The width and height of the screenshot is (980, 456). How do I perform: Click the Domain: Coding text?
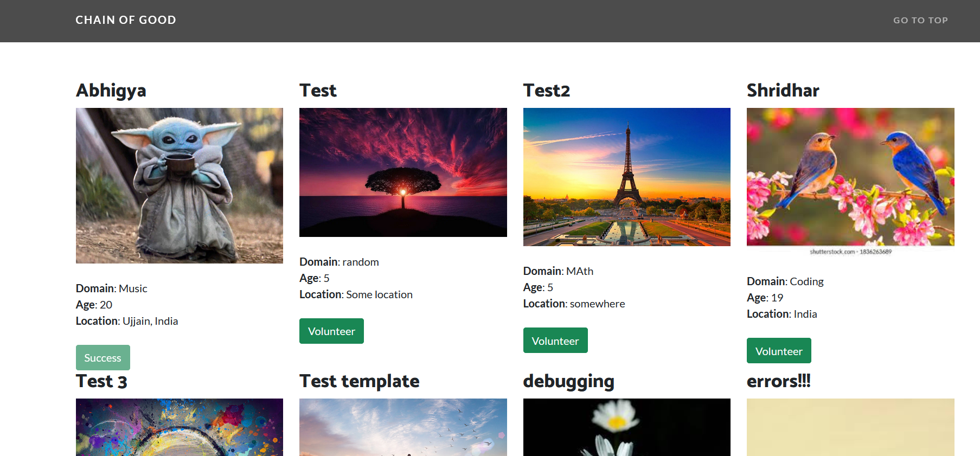(785, 281)
